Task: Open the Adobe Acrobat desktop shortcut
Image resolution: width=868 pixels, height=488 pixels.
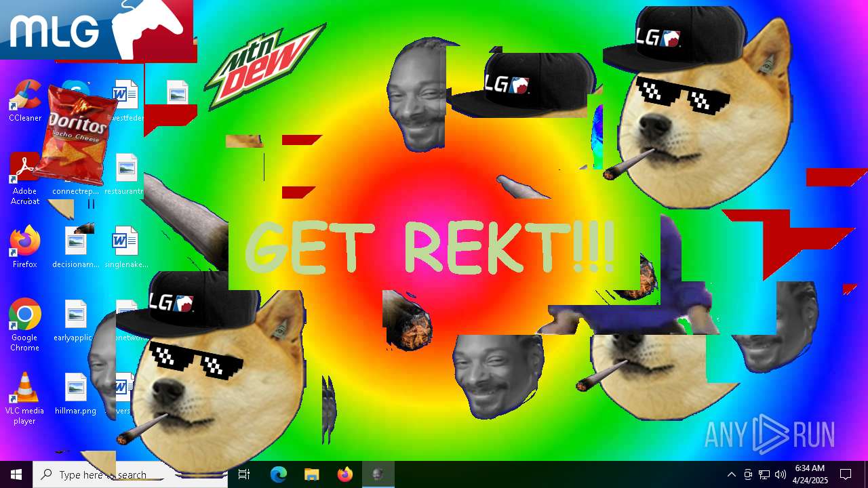Action: coord(25,179)
